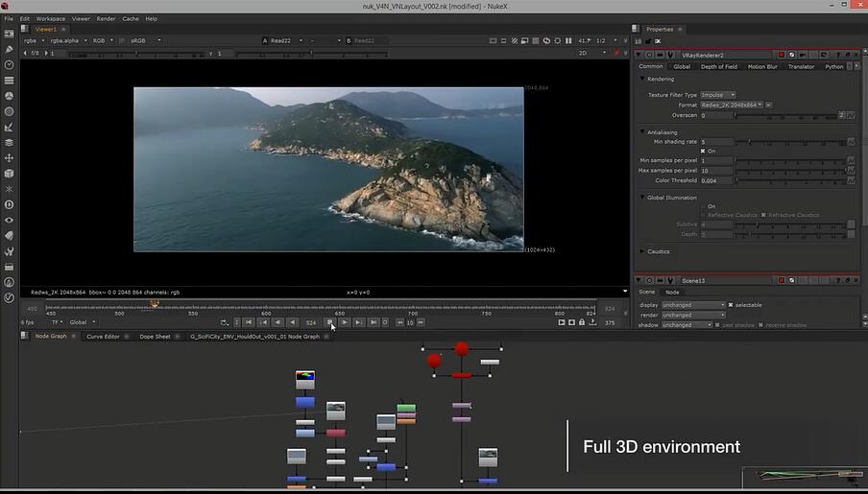Toggle the cast shadow checkbox

[717, 325]
